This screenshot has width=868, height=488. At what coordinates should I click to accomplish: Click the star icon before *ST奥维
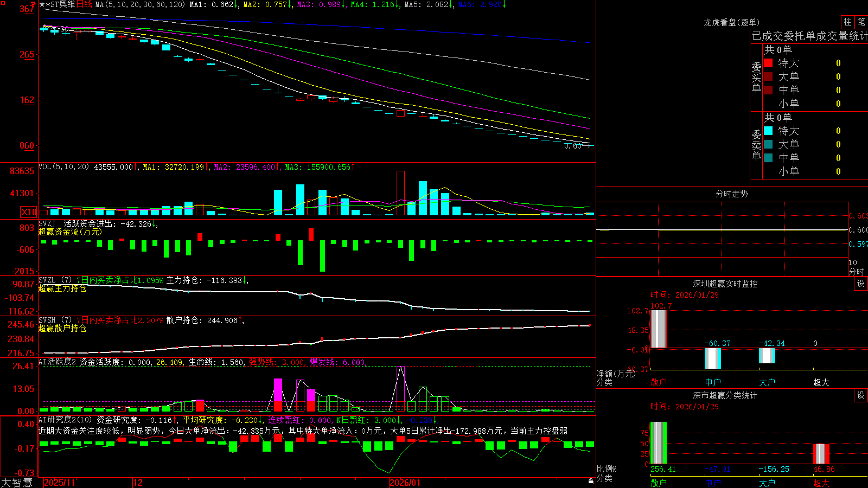click(x=42, y=4)
